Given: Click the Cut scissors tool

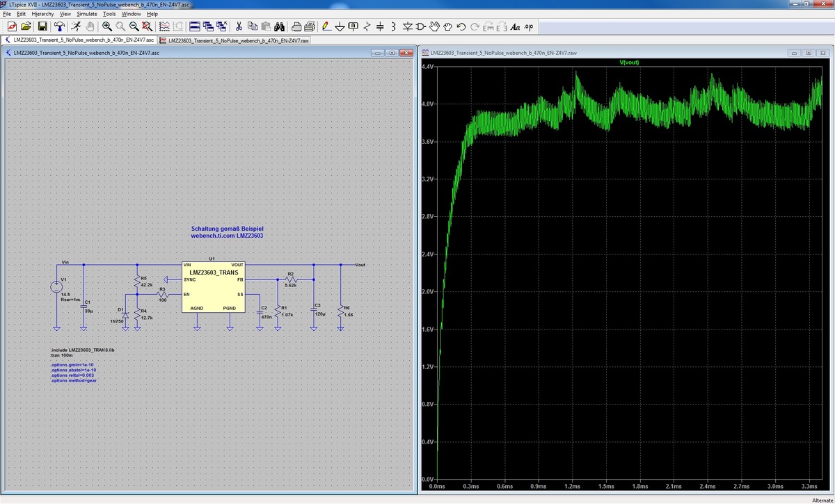Looking at the screenshot, I should [x=239, y=26].
